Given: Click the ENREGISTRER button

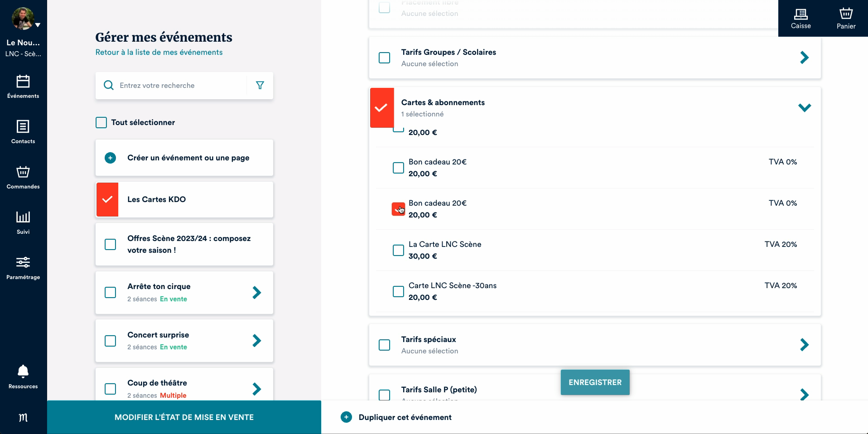Looking at the screenshot, I should click(x=595, y=382).
